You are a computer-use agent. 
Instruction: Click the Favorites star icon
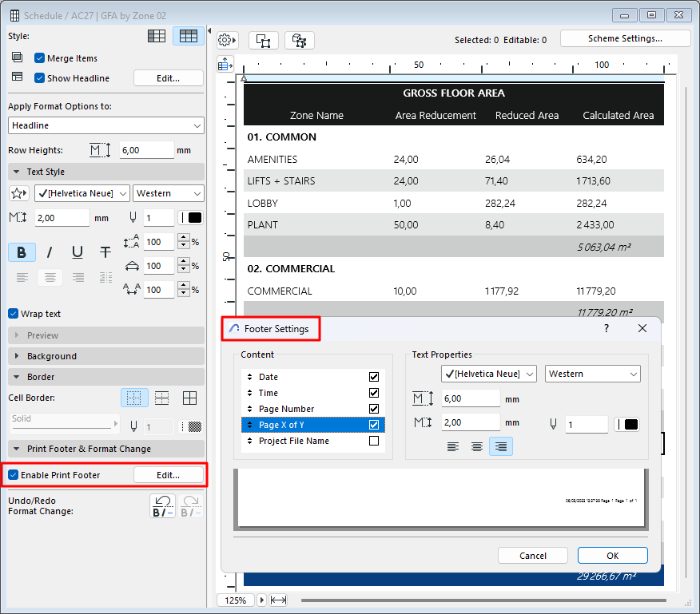19,193
